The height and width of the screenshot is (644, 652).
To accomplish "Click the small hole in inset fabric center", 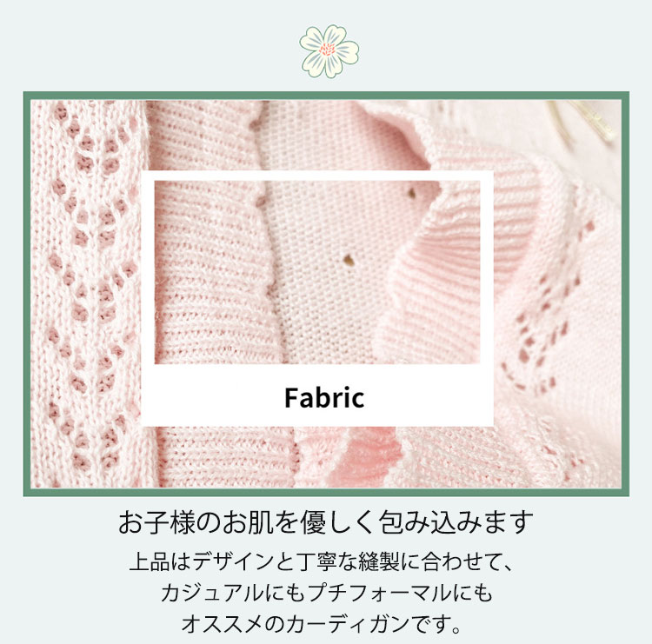I will [x=349, y=260].
